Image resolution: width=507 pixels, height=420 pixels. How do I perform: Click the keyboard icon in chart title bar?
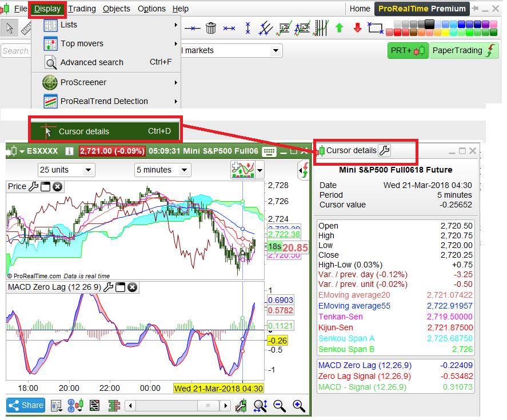(x=269, y=151)
